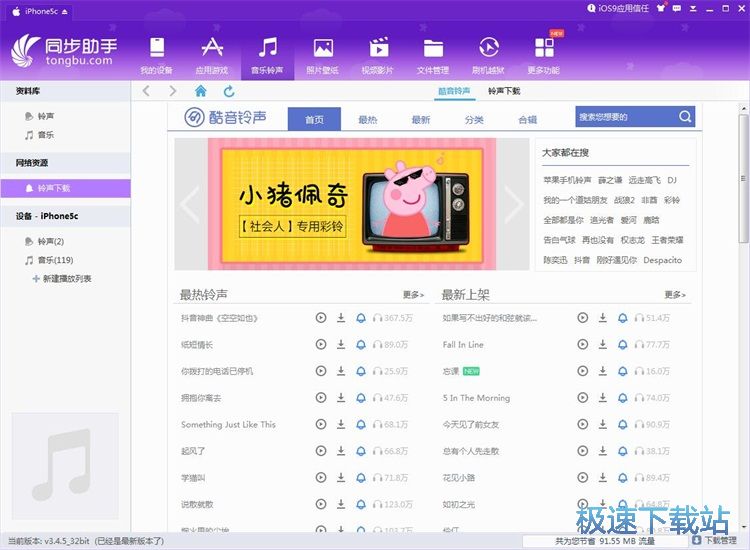Show previous banner with left chevron
The height and width of the screenshot is (550, 750).
click(190, 204)
